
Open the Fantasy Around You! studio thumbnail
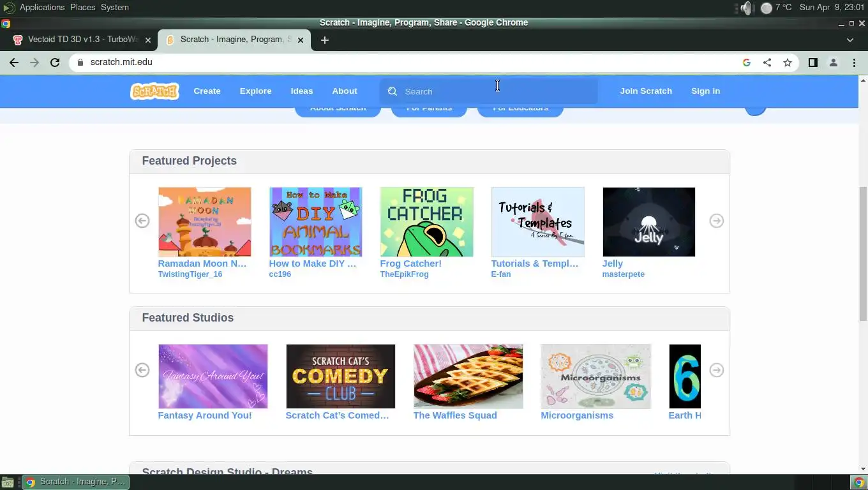213,376
